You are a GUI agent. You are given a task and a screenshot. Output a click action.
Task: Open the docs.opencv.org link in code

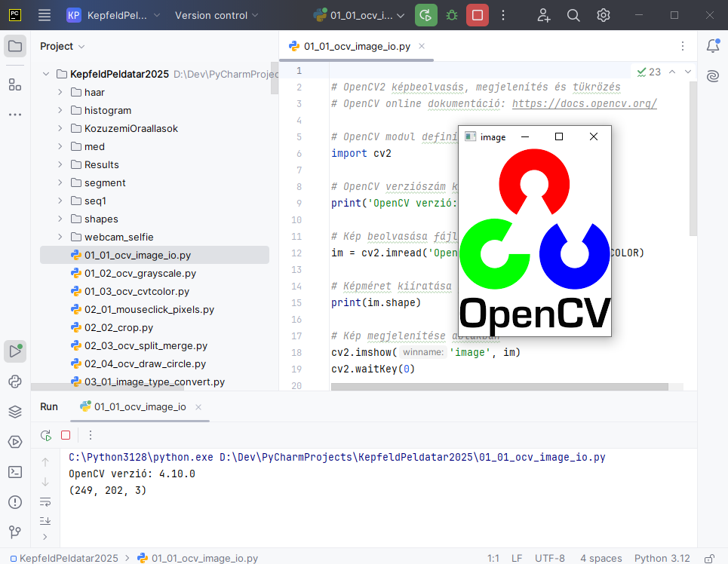tap(585, 103)
